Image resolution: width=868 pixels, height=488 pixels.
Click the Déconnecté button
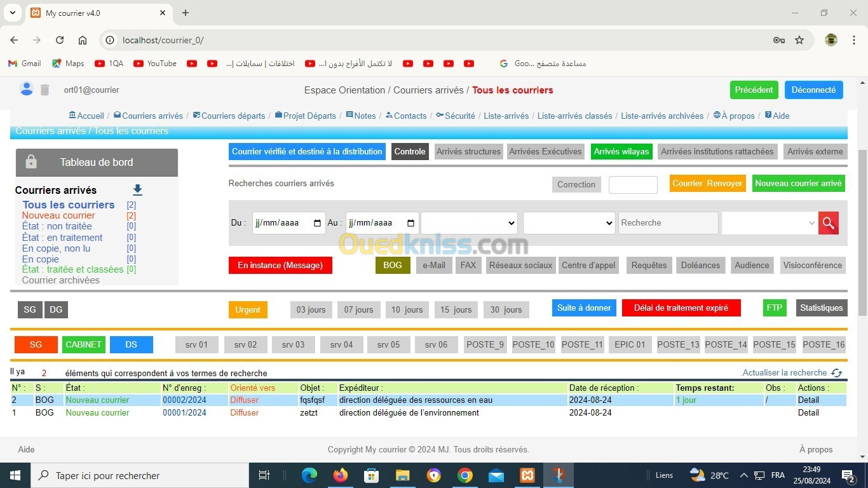(813, 90)
